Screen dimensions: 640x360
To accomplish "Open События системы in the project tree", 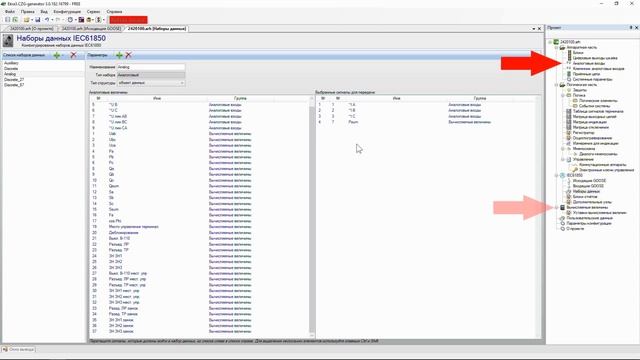I will pyautogui.click(x=595, y=106).
